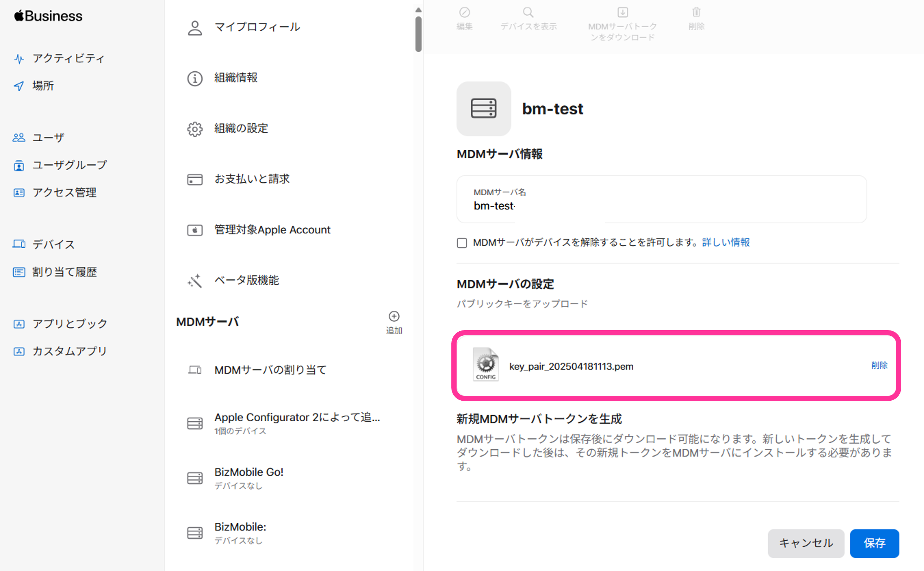
Task: Open MDMサーバの割り当て item
Action: (x=270, y=370)
